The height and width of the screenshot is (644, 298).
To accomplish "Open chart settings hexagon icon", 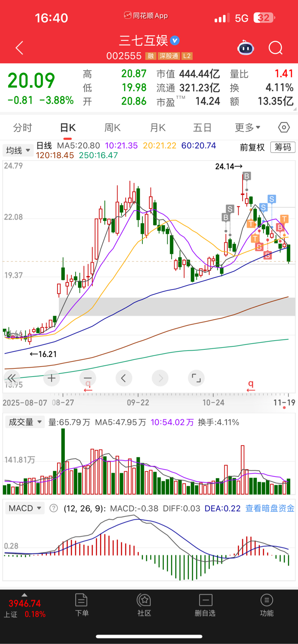I will [x=284, y=127].
